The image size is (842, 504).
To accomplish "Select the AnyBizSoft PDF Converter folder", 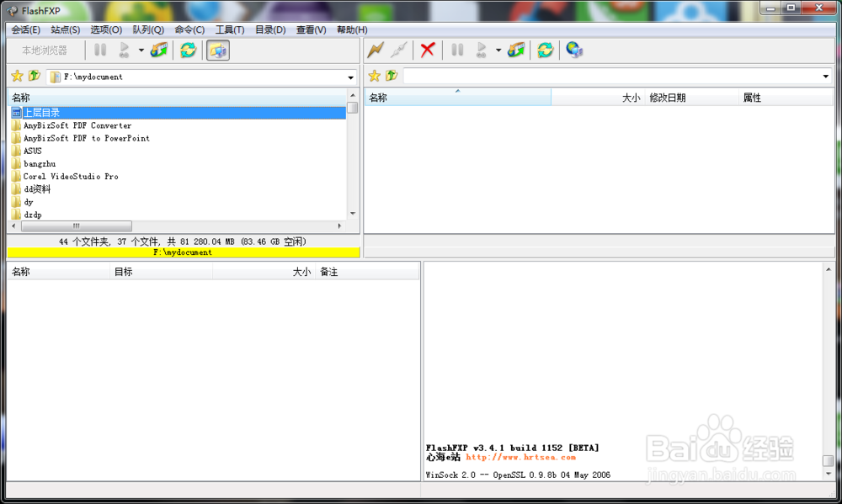I will pos(77,125).
